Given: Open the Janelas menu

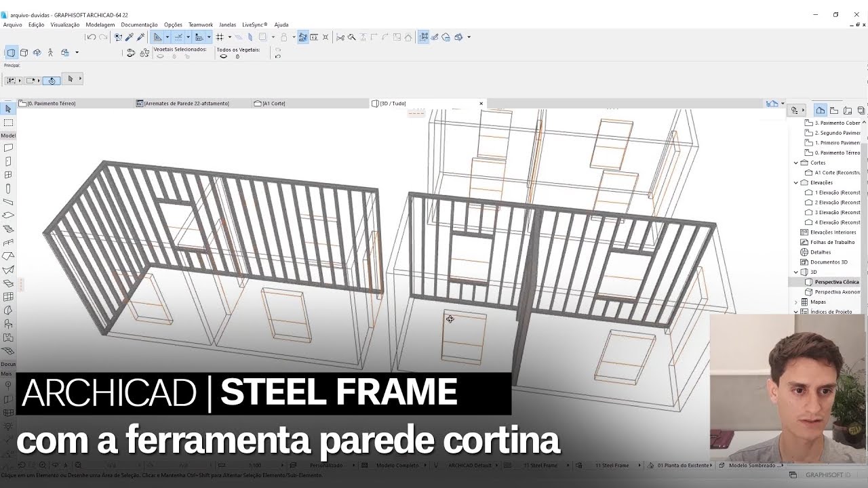Looking at the screenshot, I should pyautogui.click(x=228, y=25).
